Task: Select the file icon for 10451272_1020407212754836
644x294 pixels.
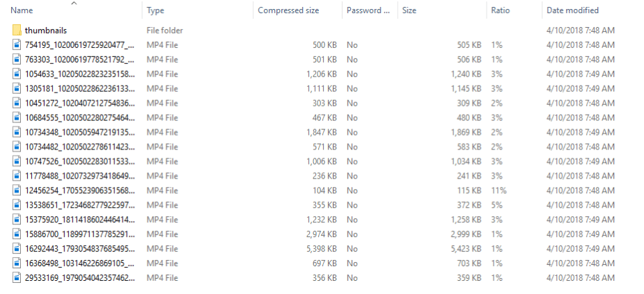Action: coord(17,104)
